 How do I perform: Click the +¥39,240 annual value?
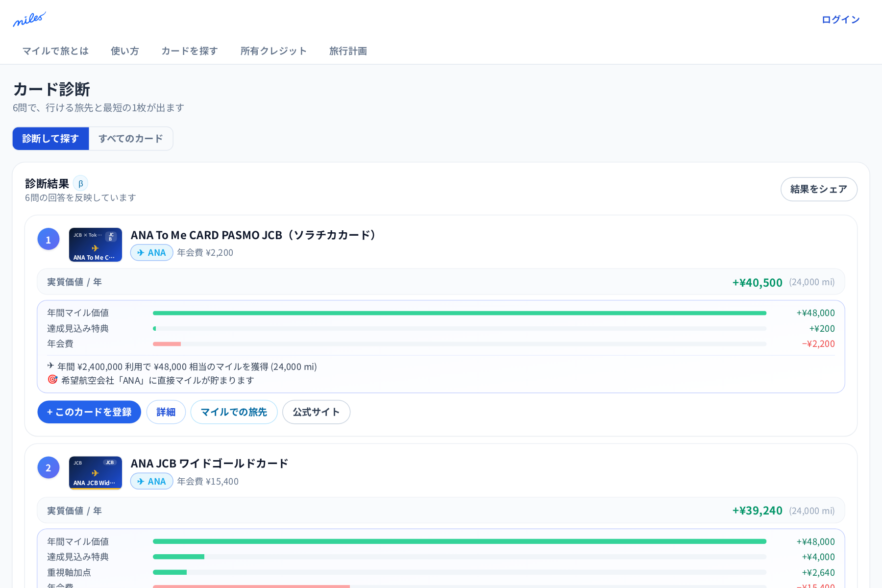coord(757,511)
